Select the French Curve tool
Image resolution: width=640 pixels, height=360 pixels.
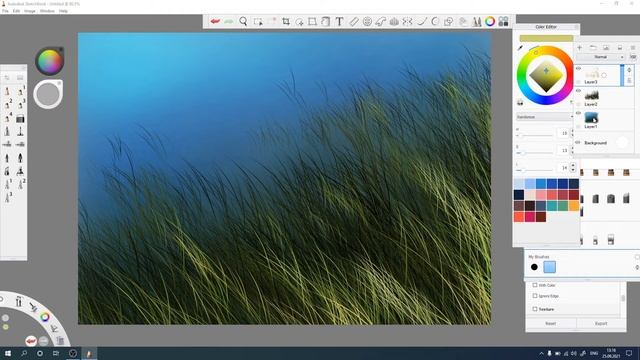(380, 21)
